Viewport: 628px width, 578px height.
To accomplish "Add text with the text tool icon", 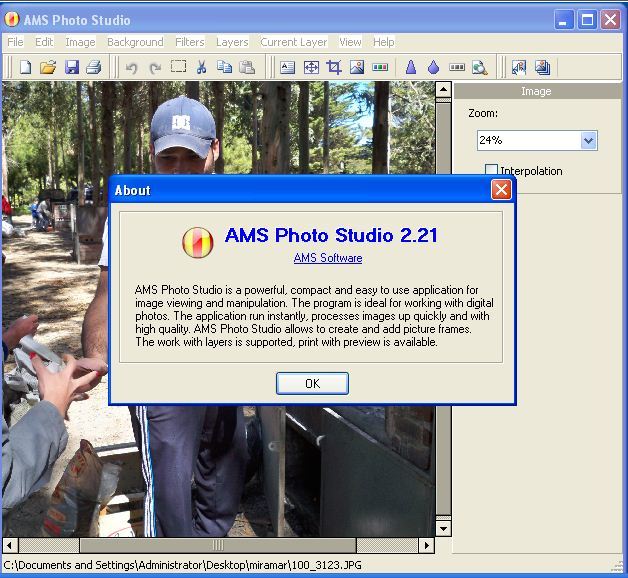I will 288,67.
